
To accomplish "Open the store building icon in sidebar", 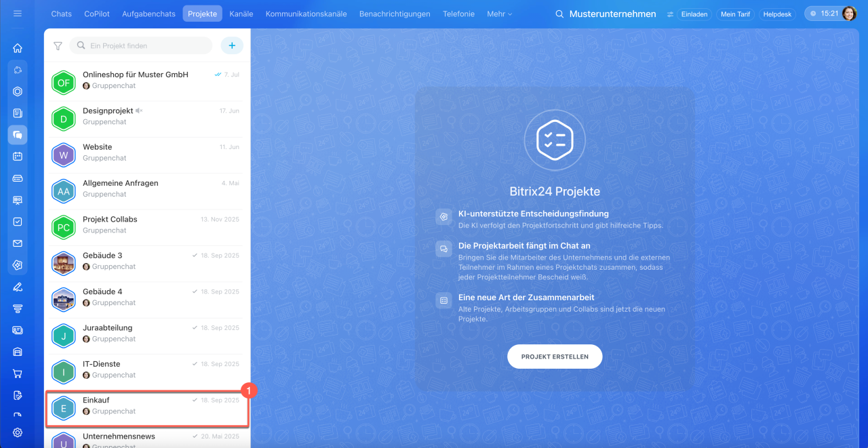I will click(x=18, y=352).
